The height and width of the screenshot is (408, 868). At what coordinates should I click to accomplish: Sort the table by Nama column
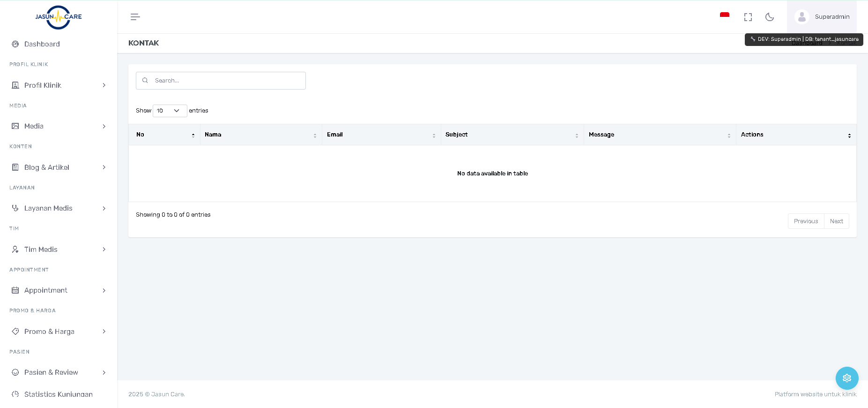pyautogui.click(x=260, y=135)
